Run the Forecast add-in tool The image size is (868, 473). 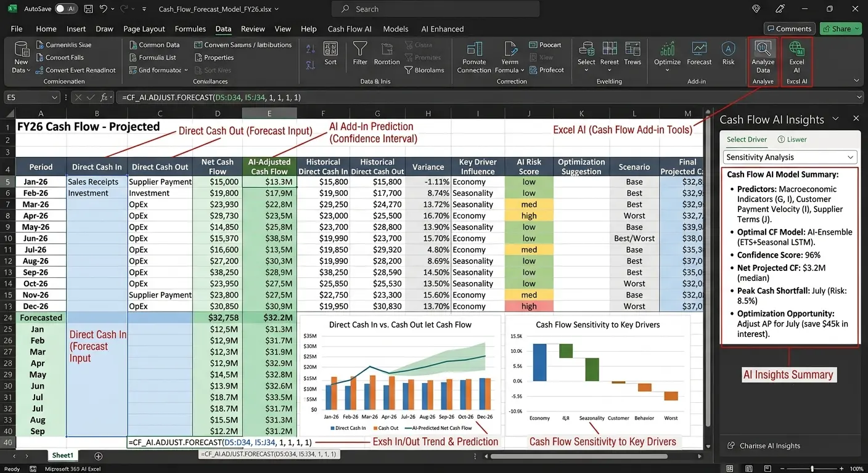pos(699,53)
